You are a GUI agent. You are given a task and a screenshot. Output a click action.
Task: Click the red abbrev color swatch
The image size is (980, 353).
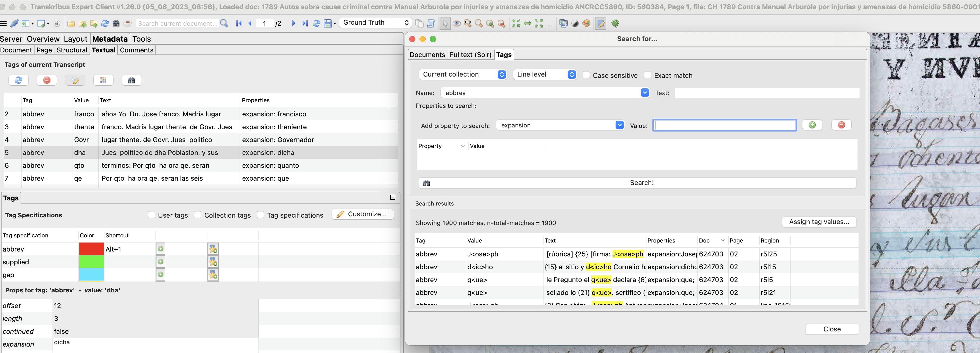point(91,249)
